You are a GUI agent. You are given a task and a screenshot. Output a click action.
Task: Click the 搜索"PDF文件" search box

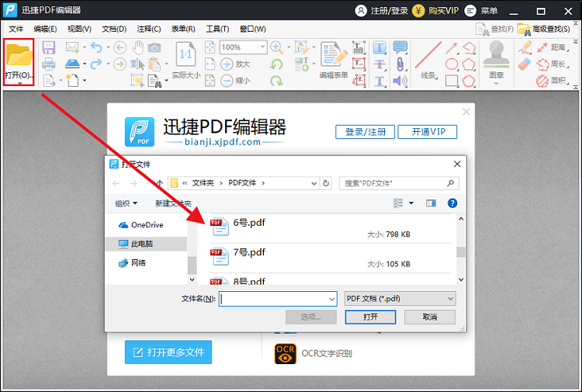[399, 183]
